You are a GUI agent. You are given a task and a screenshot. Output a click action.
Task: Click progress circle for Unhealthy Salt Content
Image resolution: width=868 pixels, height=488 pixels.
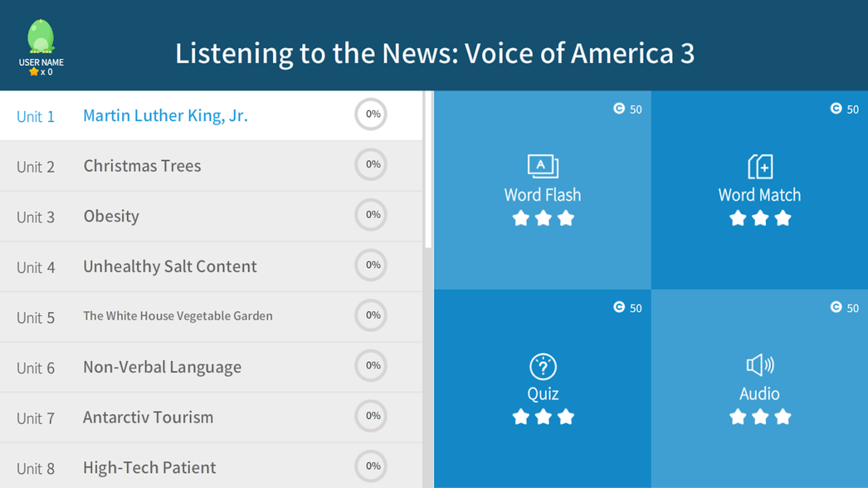(x=371, y=265)
